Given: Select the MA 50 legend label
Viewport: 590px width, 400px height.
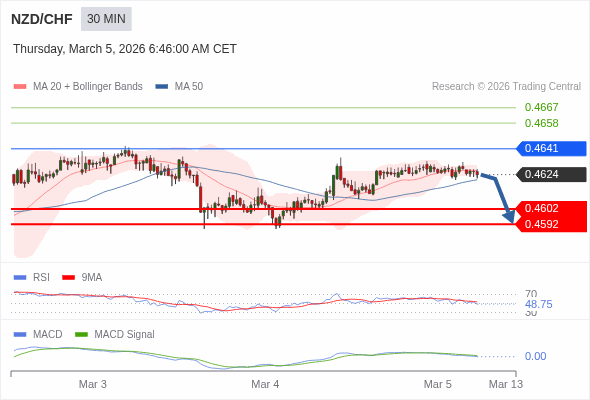Looking at the screenshot, I should tap(189, 87).
